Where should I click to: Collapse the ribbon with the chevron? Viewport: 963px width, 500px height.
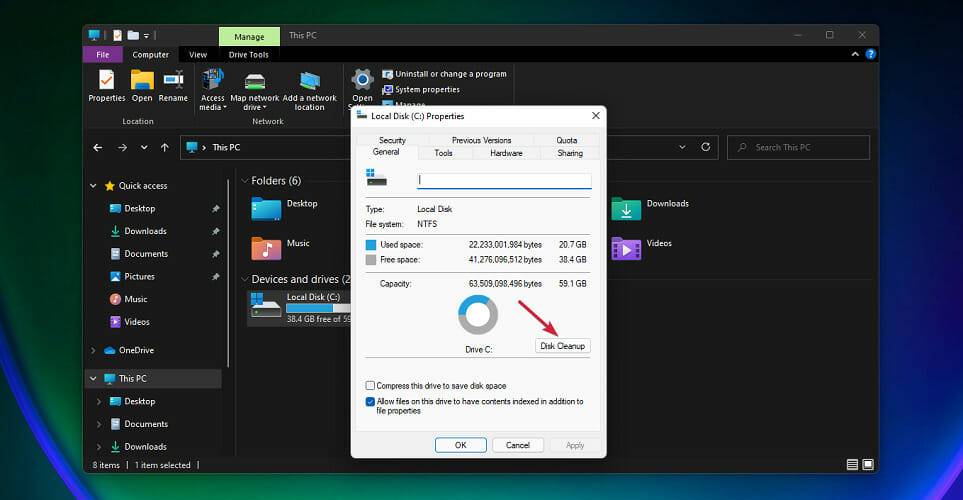click(855, 54)
